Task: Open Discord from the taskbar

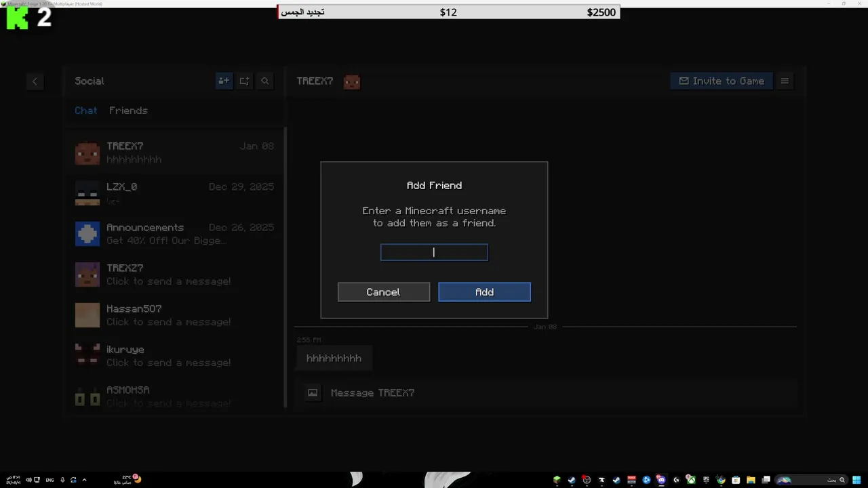Action: pos(661,480)
